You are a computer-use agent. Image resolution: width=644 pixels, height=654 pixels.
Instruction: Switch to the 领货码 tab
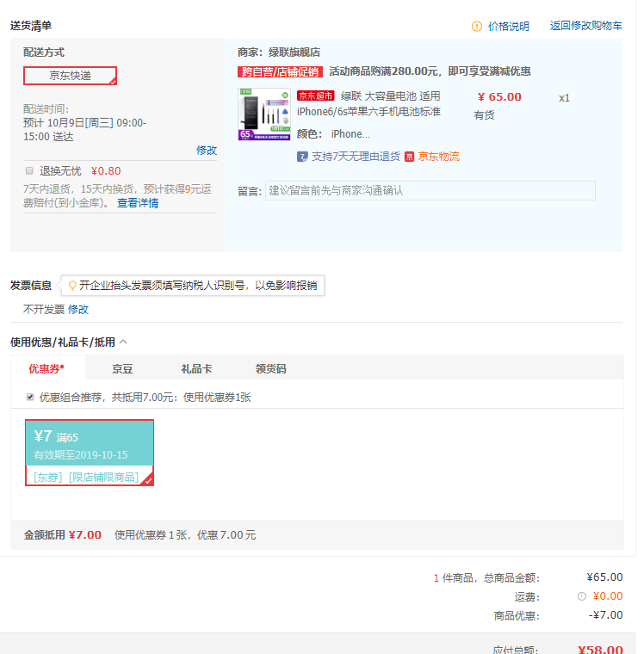pyautogui.click(x=271, y=369)
